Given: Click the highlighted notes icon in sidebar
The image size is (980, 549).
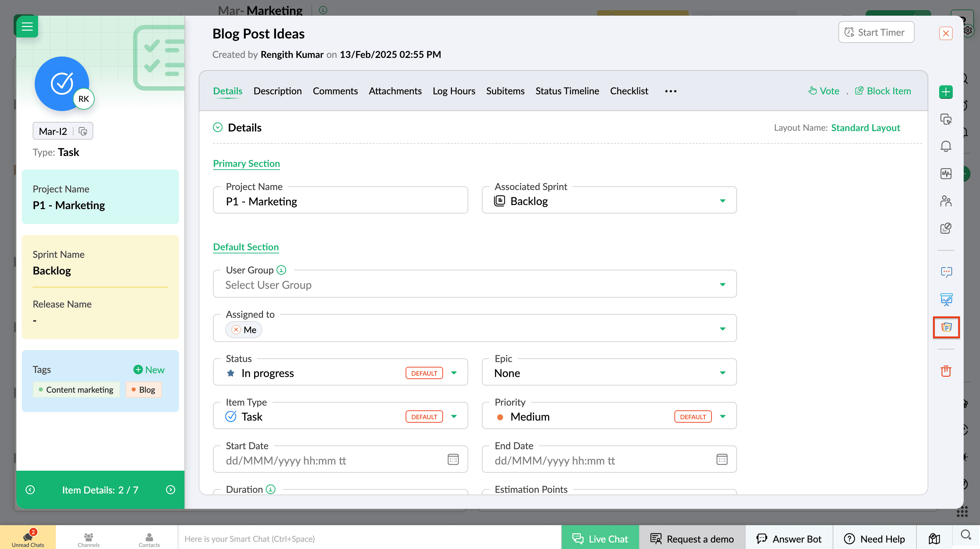Looking at the screenshot, I should click(946, 327).
